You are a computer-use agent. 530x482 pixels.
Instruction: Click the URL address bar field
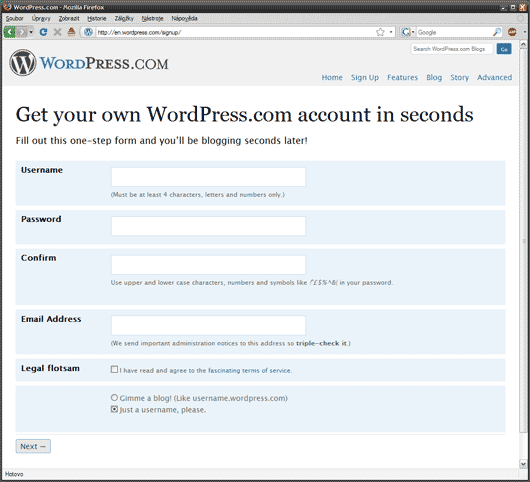pyautogui.click(x=236, y=32)
